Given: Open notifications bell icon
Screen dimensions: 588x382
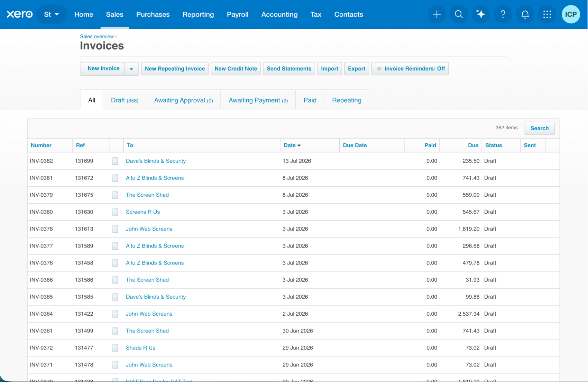Looking at the screenshot, I should pyautogui.click(x=525, y=14).
